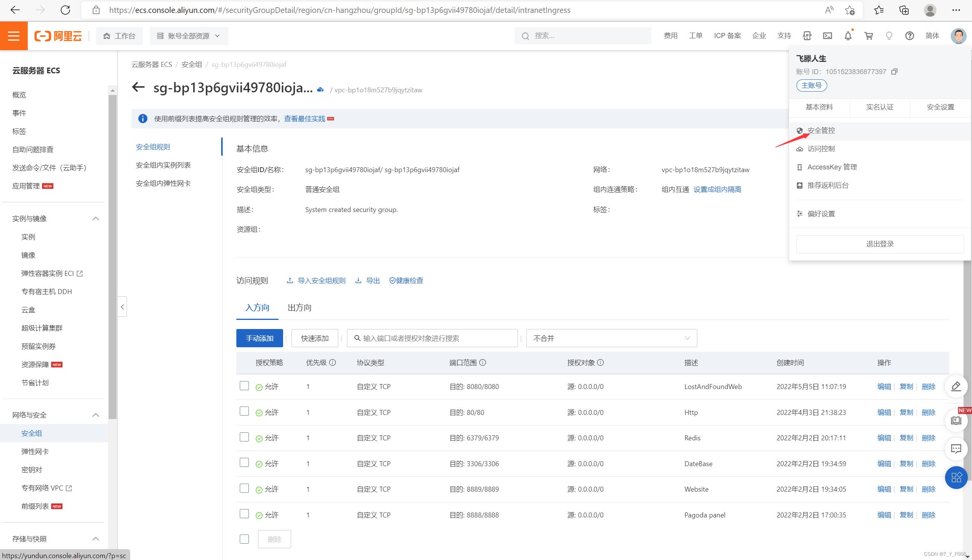Viewport: 972px width, 560px height.
Task: Open browser settings three-dots menu
Action: pos(956,10)
